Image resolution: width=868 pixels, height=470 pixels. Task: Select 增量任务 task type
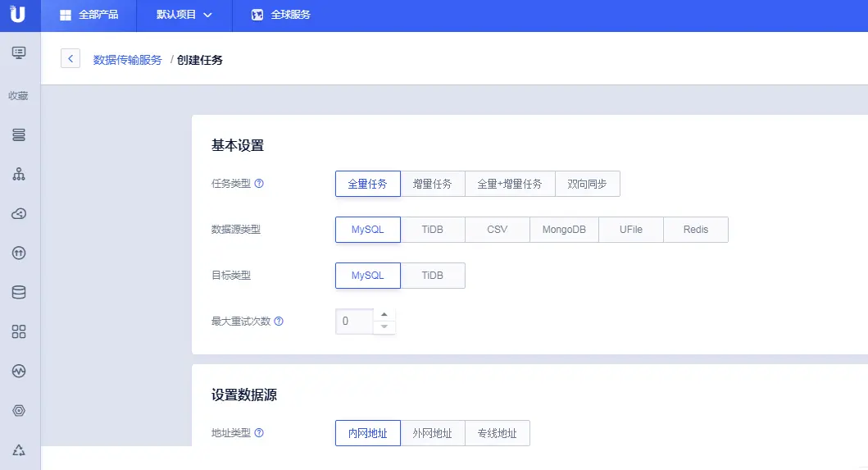(432, 184)
